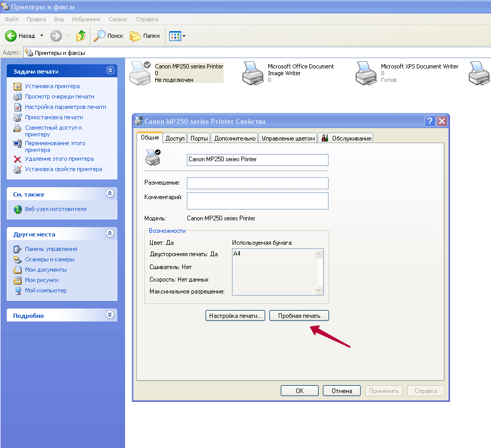Click the Размещение input field
This screenshot has height=448, width=491.
[257, 183]
